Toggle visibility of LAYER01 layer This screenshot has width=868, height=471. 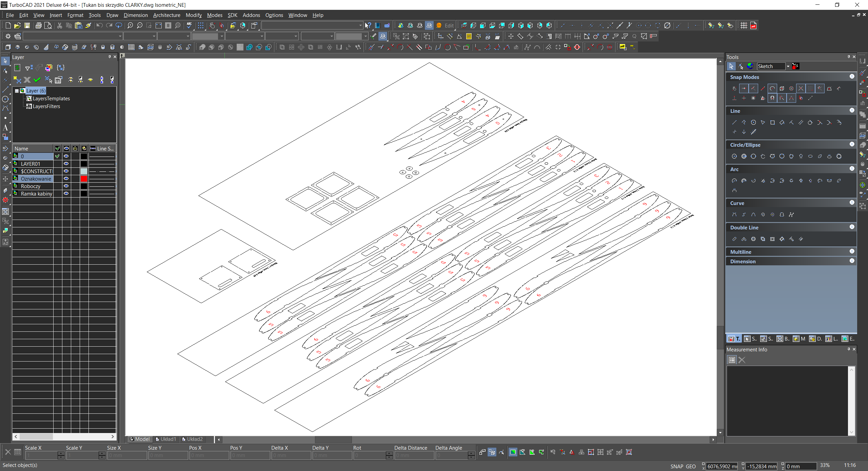[x=66, y=164]
